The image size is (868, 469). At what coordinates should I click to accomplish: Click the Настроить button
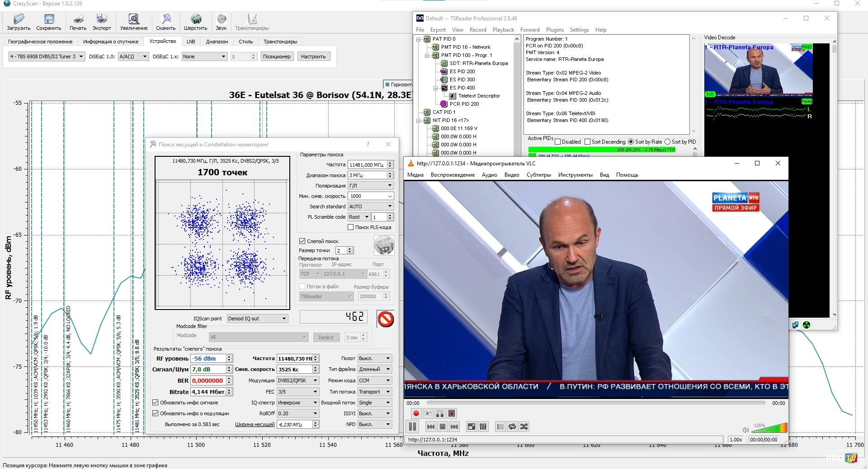click(x=313, y=56)
